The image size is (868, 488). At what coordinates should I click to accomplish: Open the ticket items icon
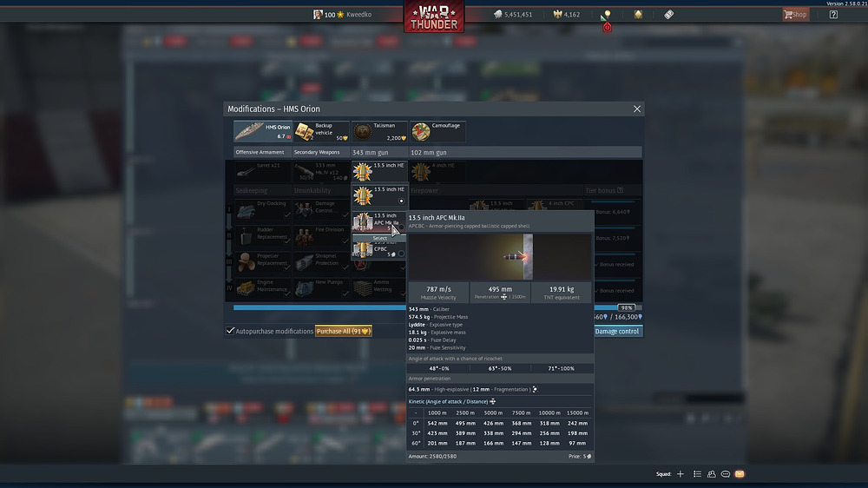[x=668, y=15]
